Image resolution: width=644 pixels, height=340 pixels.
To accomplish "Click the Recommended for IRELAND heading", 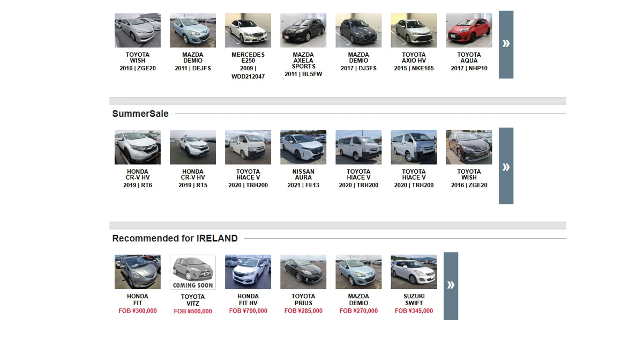I will click(x=175, y=238).
